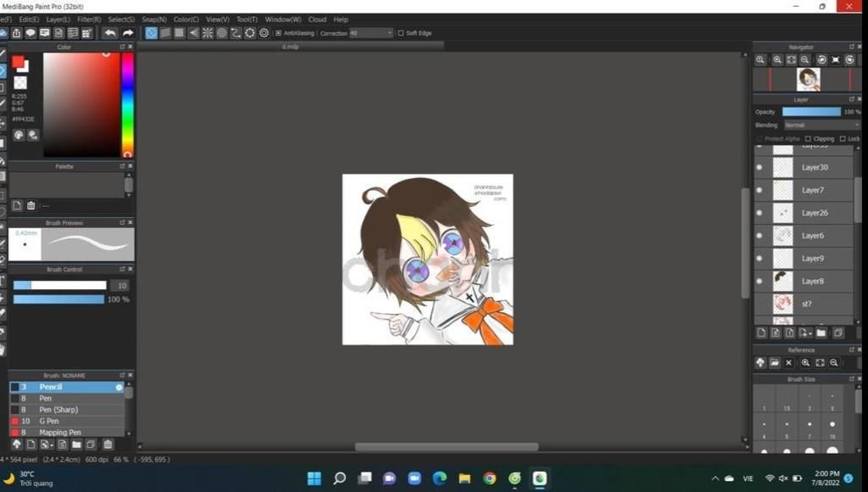Screen dimensions: 868x492
Task: Click the speech bubble toolbar icon
Action: 31,33
